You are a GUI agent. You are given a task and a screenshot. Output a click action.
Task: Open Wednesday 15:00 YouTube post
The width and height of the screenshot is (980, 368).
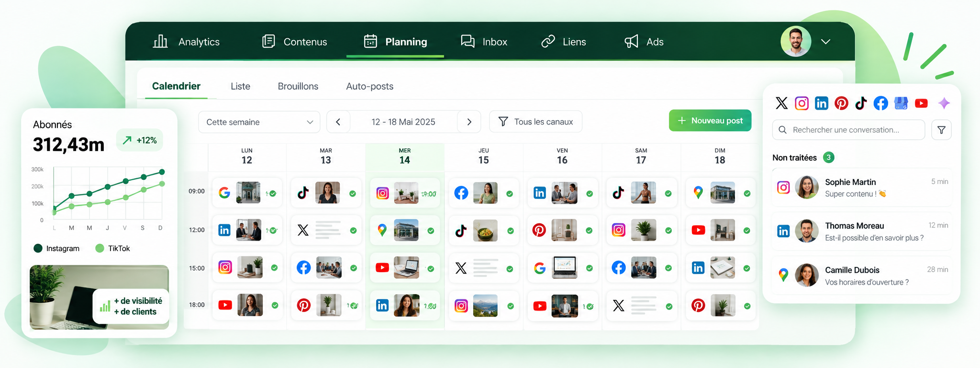pyautogui.click(x=405, y=268)
